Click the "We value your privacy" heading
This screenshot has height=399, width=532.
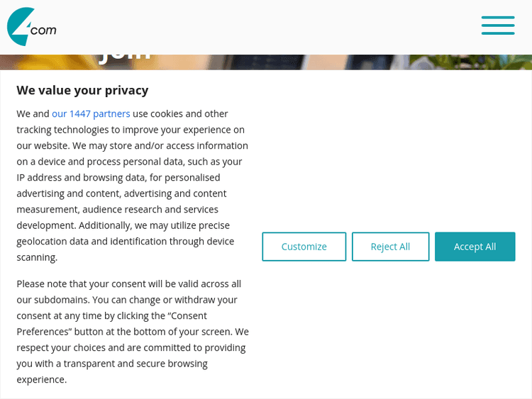(x=82, y=90)
